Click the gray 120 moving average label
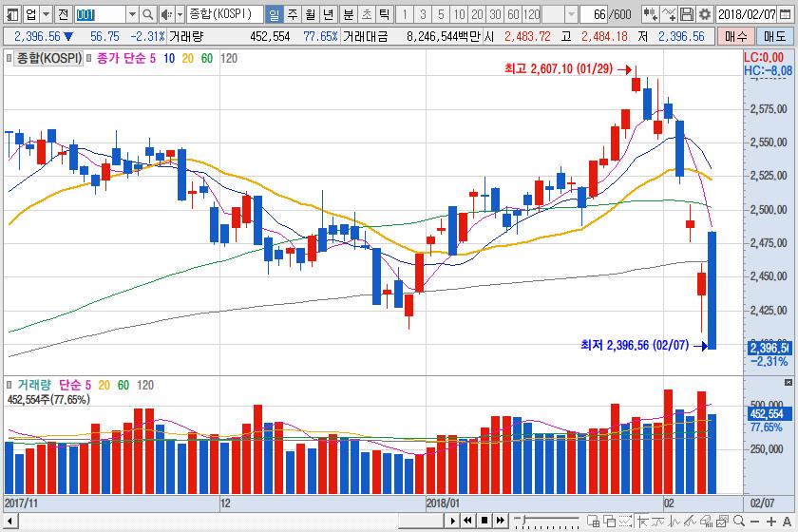 [229, 59]
